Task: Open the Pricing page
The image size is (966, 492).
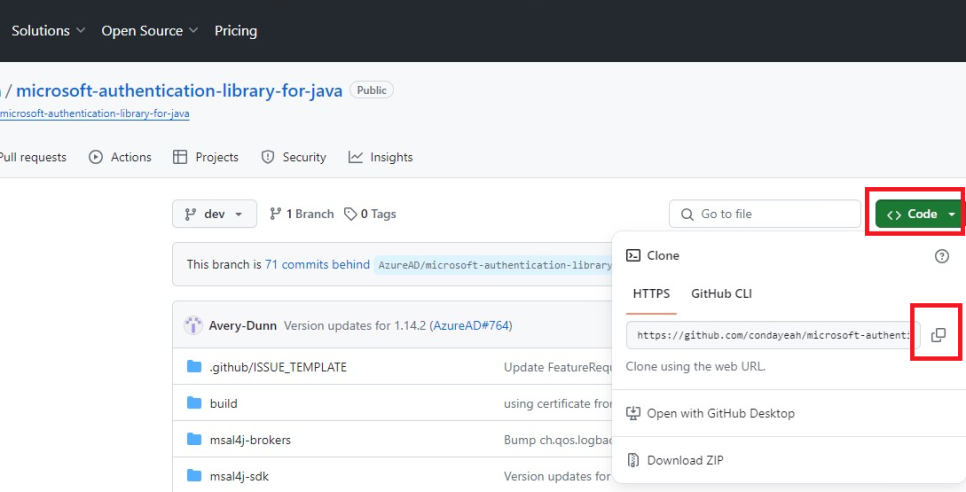Action: tap(235, 31)
